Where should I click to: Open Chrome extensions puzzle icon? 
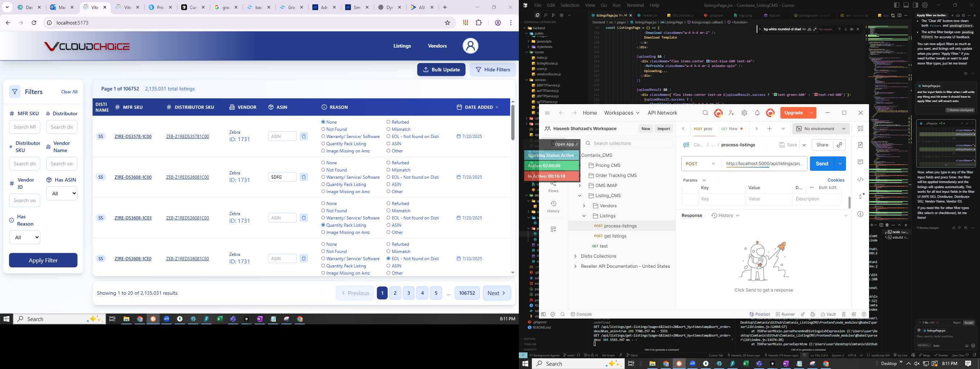click(478, 23)
